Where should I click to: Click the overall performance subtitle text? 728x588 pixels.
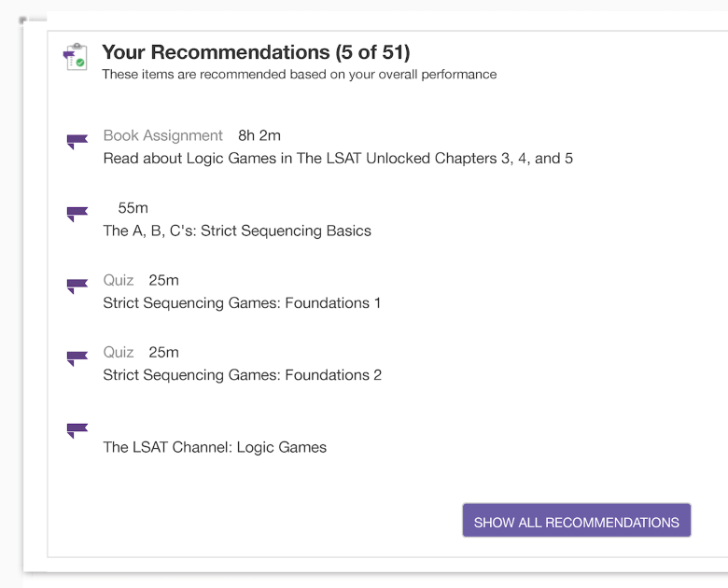[x=299, y=75]
